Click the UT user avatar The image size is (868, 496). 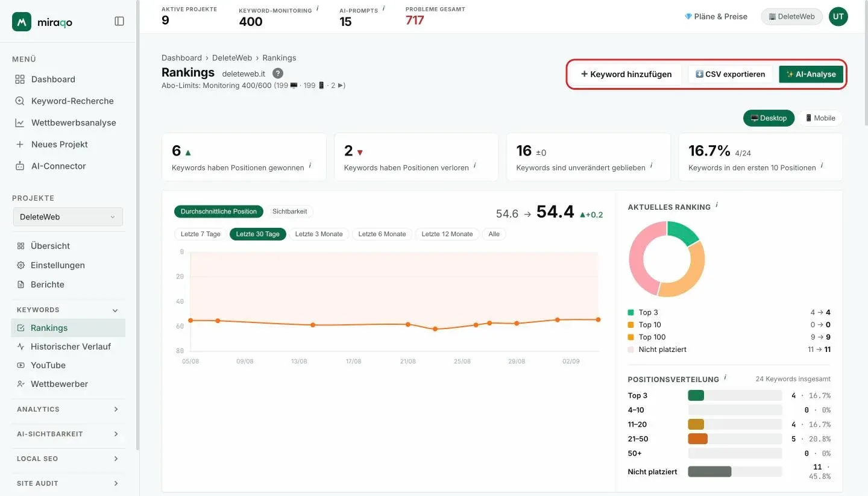click(x=838, y=17)
